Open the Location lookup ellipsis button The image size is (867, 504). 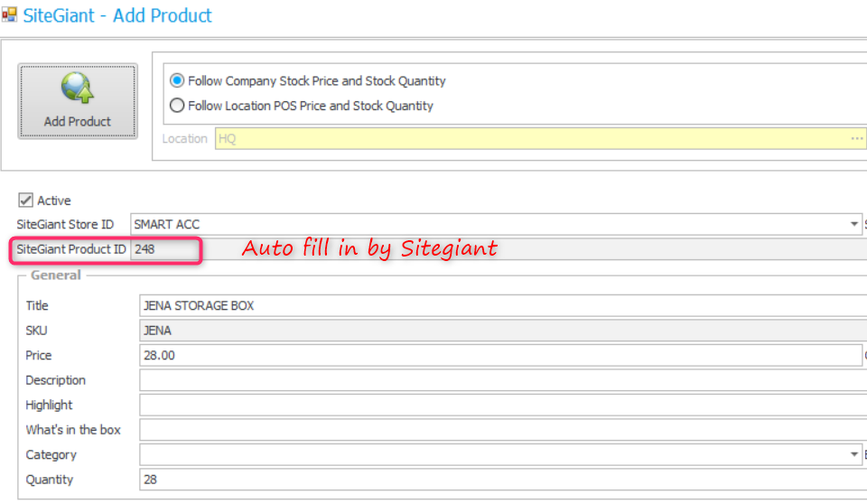click(x=856, y=138)
